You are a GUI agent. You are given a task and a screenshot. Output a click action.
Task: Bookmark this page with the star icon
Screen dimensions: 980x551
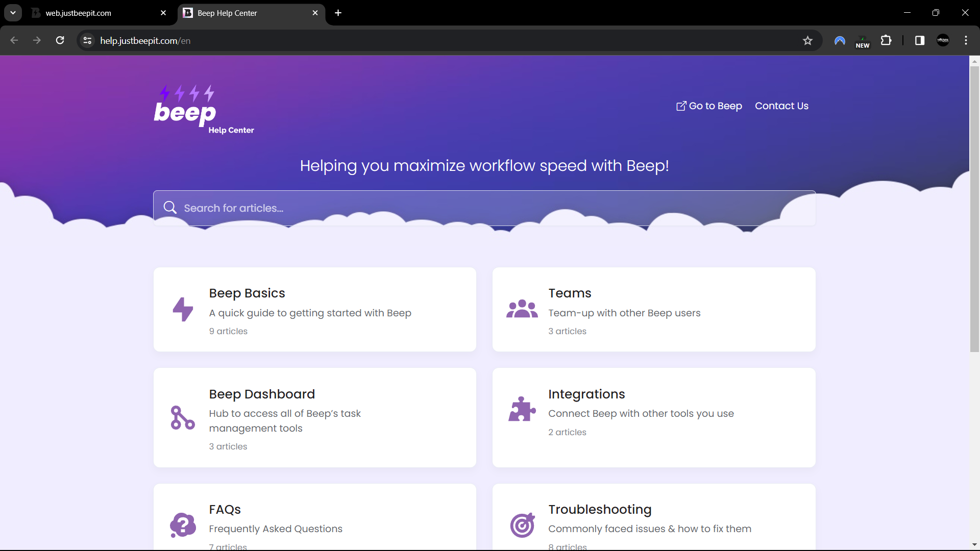pos(807,41)
